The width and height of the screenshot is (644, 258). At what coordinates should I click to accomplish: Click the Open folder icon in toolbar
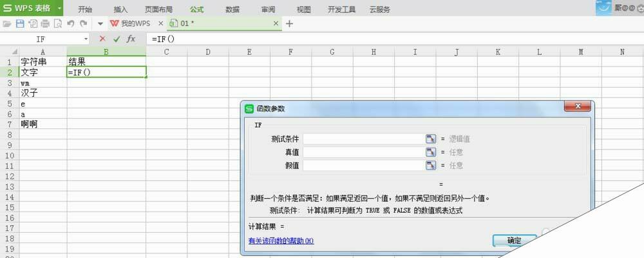click(x=7, y=24)
